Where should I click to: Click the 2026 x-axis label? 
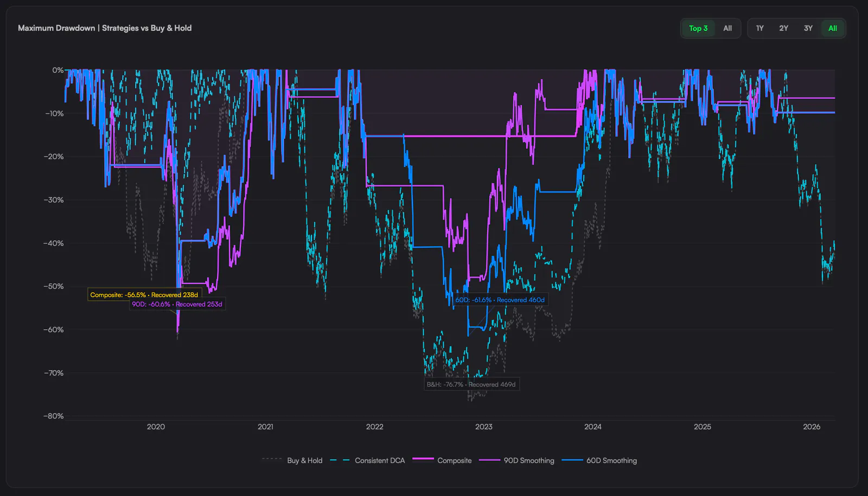(812, 427)
